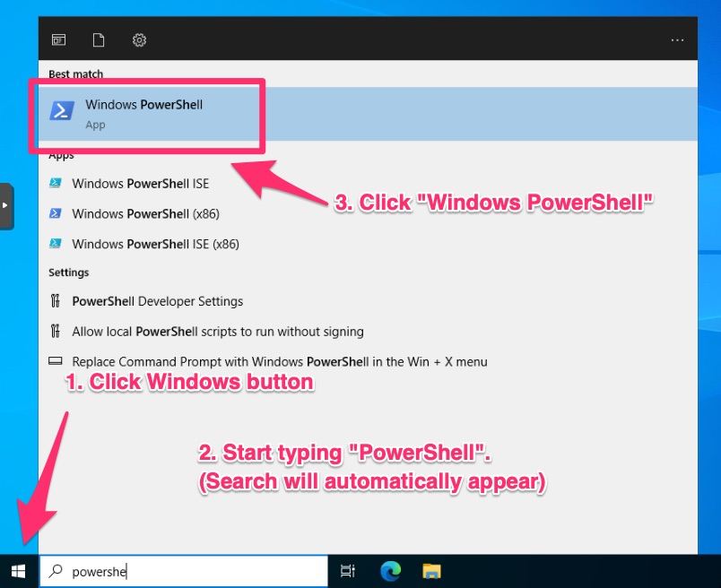Open Task View from the taskbar
Screen dimensions: 721x588
[x=348, y=571]
